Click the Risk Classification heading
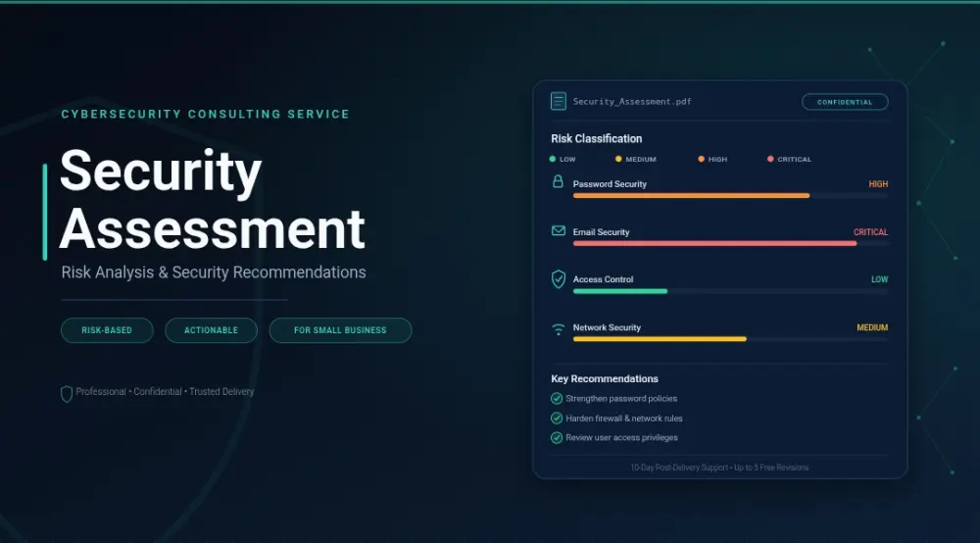 [596, 139]
